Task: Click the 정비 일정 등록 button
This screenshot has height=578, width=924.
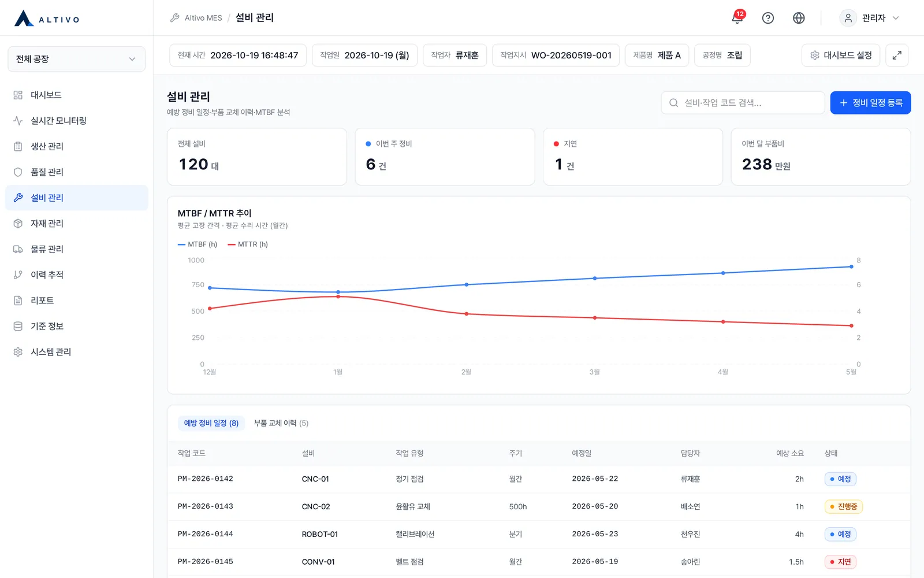Action: tap(870, 103)
